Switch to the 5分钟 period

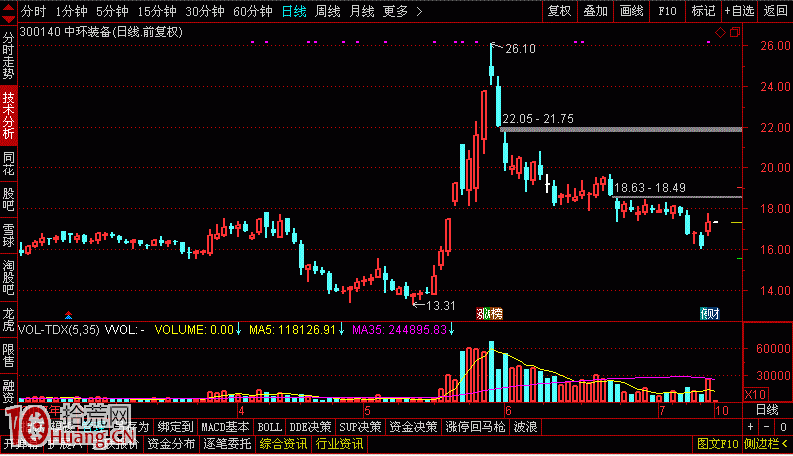[x=112, y=11]
